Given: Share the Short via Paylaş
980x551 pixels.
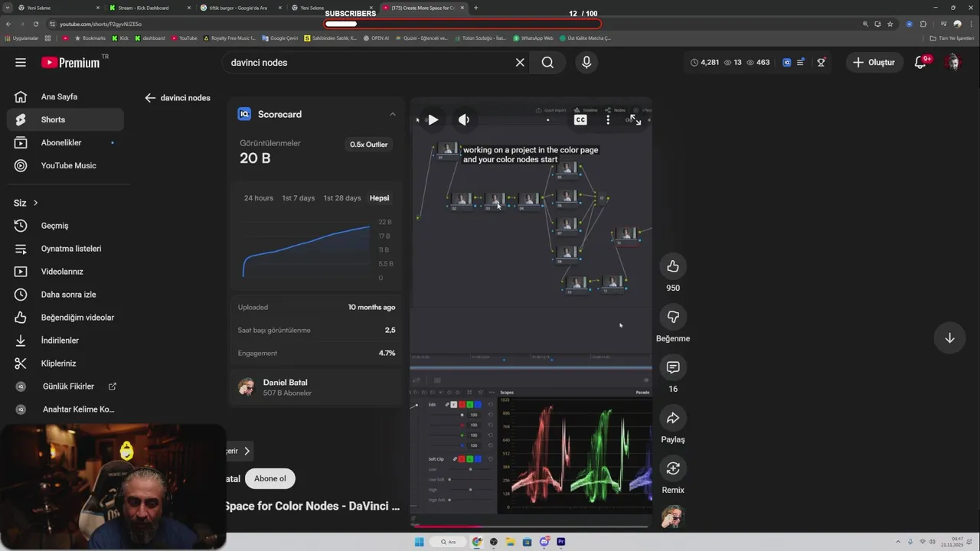Looking at the screenshot, I should [673, 418].
